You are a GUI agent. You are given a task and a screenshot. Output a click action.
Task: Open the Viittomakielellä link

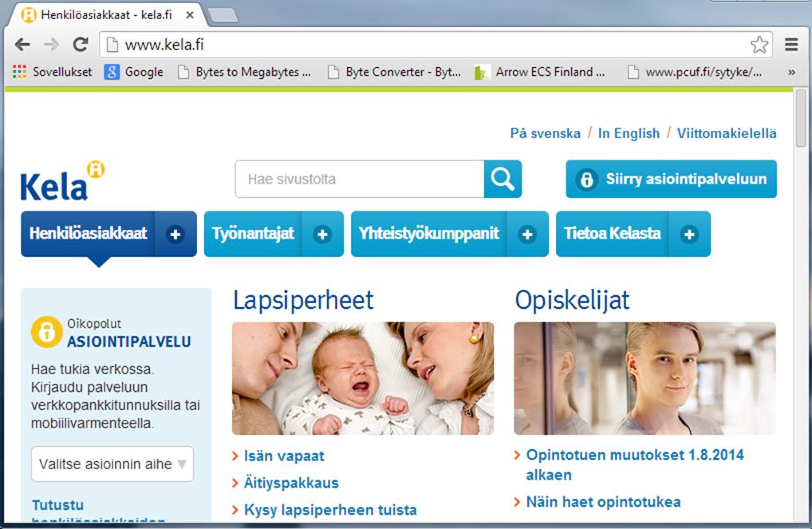tap(727, 133)
